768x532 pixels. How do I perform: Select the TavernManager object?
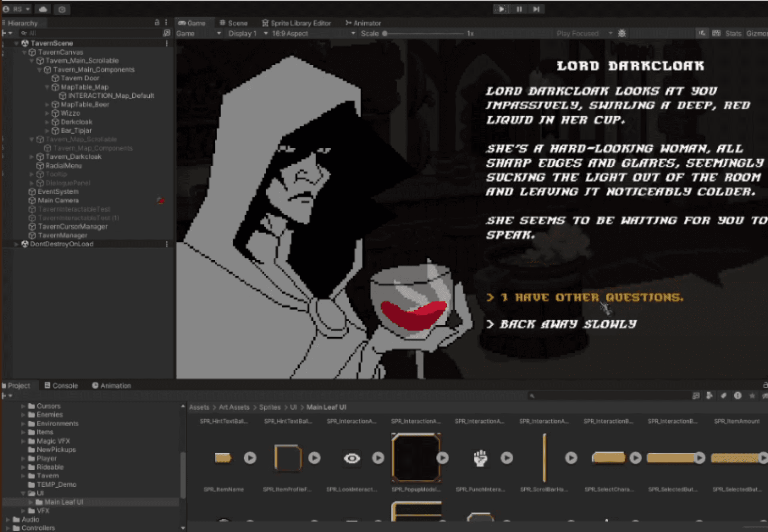pos(62,235)
